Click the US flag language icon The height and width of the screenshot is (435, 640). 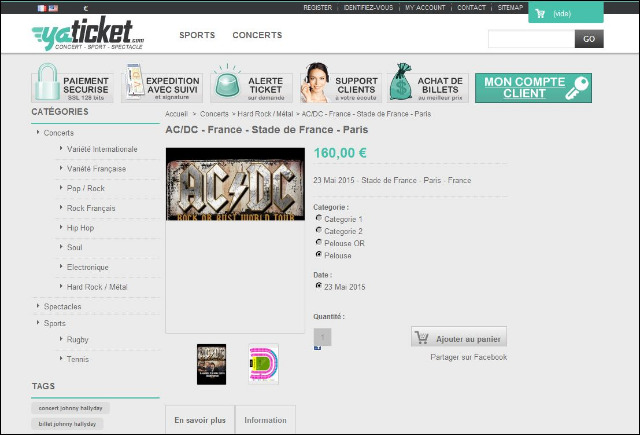tap(53, 8)
